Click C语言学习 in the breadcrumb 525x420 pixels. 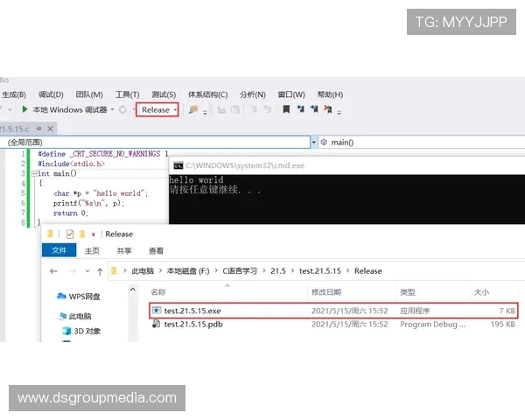(x=240, y=271)
